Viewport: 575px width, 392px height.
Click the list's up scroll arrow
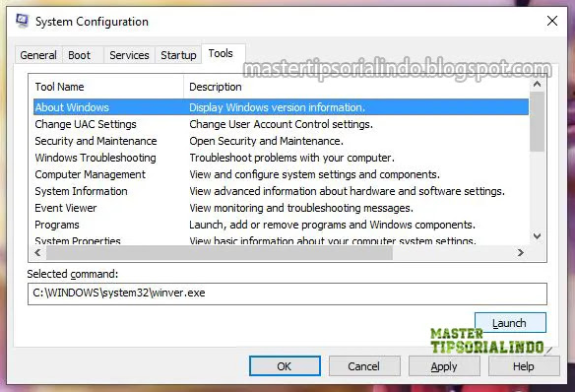tap(538, 84)
